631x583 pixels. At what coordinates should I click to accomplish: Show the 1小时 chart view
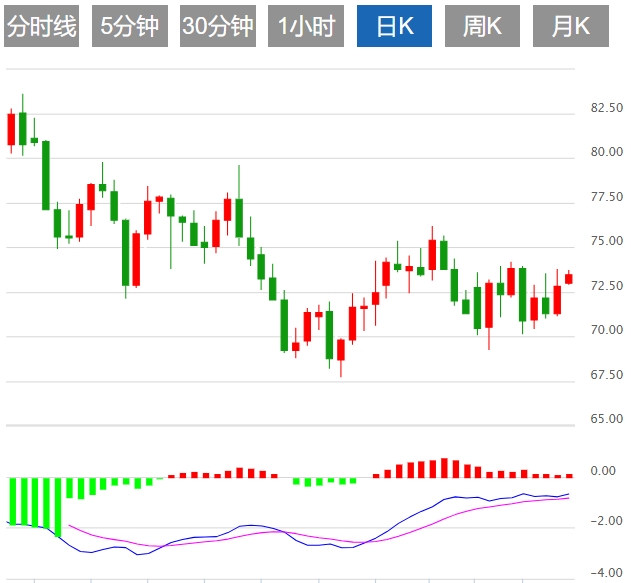coord(306,27)
